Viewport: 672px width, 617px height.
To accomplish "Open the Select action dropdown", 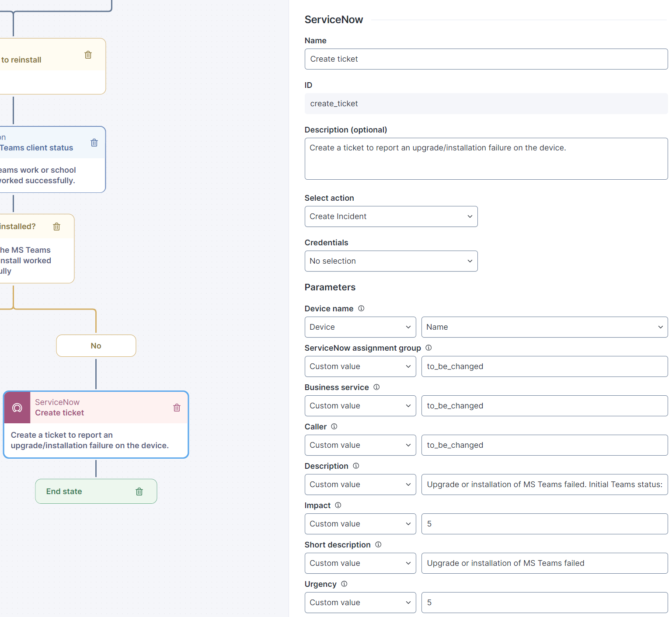I will (x=391, y=216).
